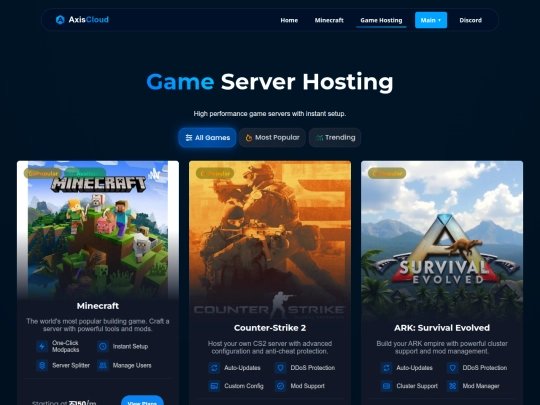Open the Discord nav link
Screen dimensions: 540x405
pos(470,20)
